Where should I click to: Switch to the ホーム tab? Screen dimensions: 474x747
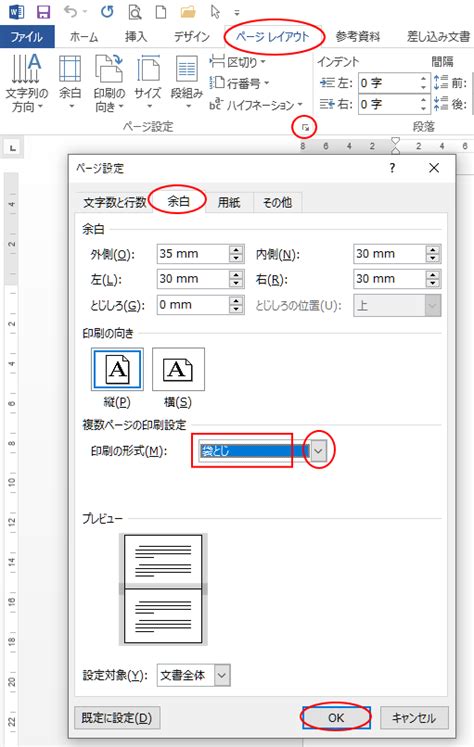[84, 37]
